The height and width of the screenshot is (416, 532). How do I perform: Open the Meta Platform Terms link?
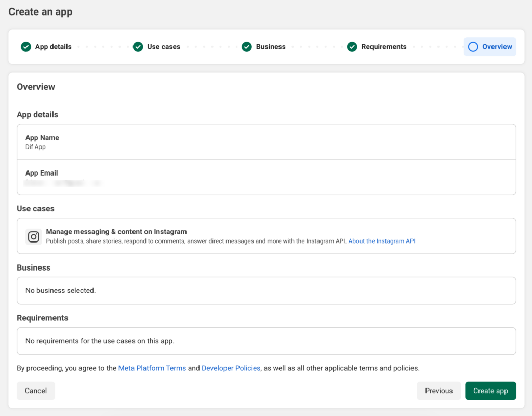(x=152, y=368)
